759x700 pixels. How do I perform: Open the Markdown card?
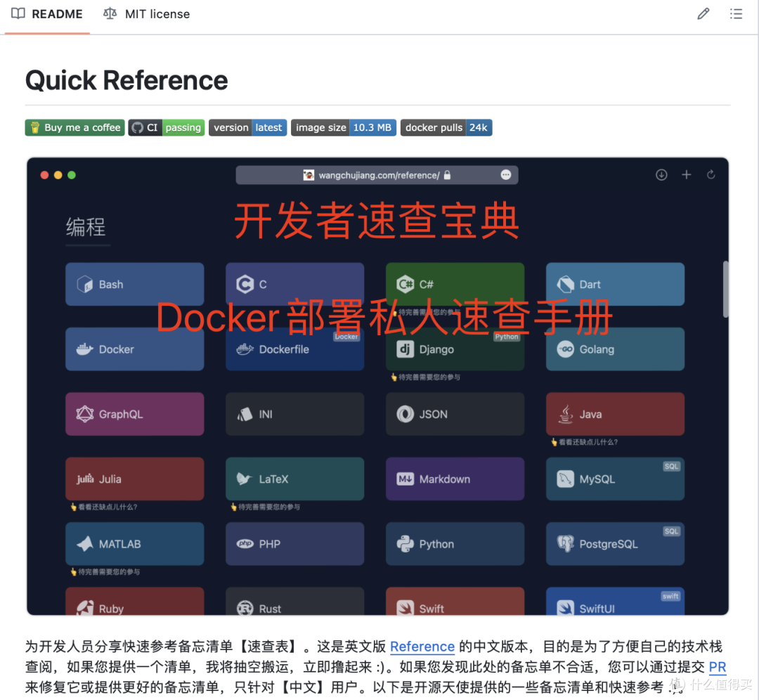(x=455, y=479)
